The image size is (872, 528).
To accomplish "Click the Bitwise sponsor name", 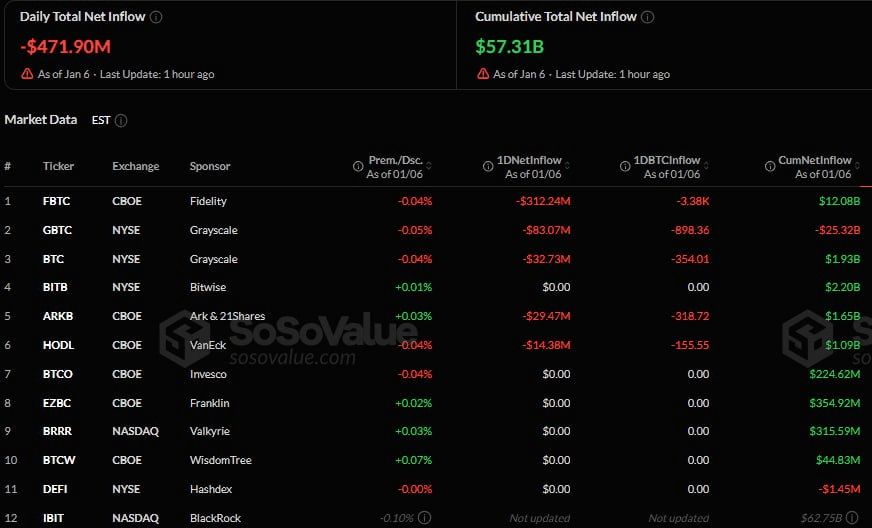I will [208, 288].
